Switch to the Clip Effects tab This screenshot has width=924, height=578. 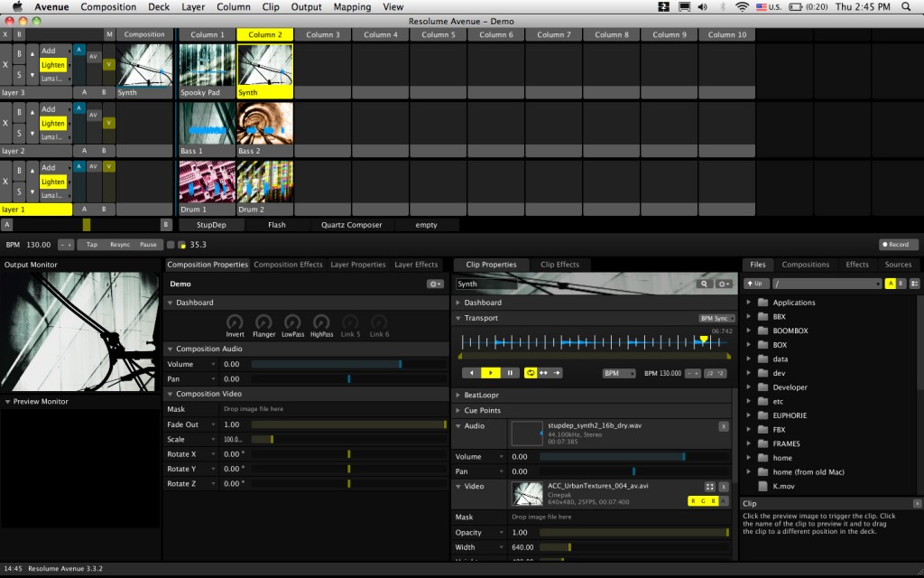[x=559, y=265]
